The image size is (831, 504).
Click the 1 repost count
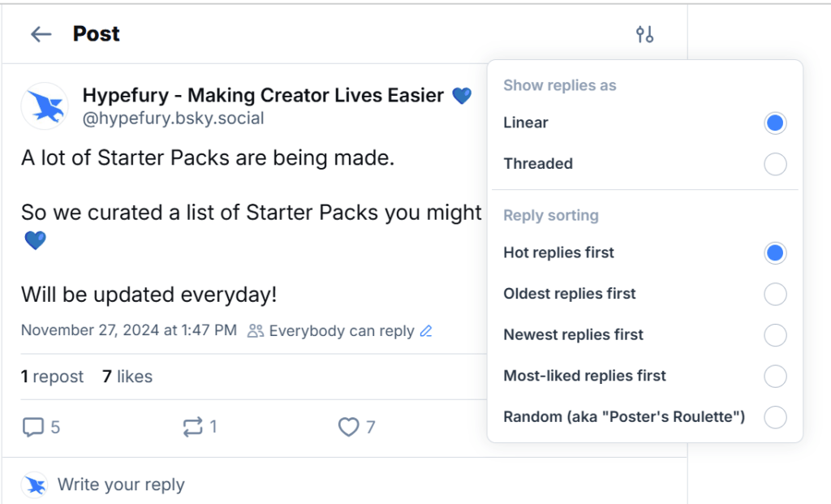52,376
